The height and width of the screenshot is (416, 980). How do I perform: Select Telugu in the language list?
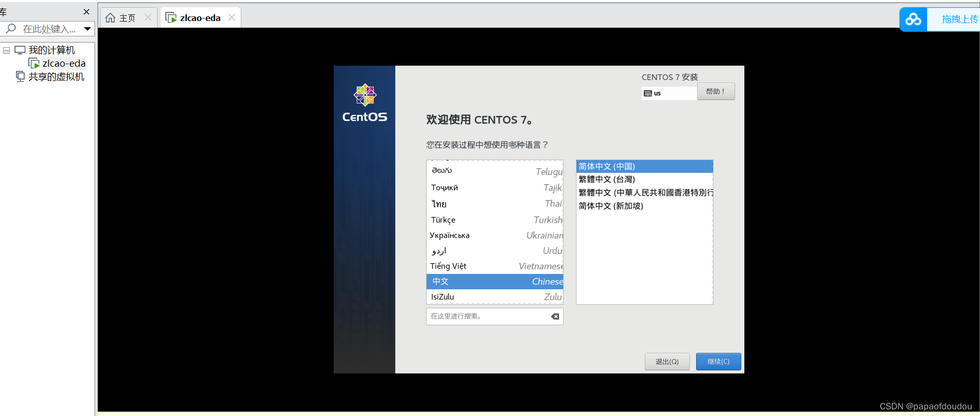pos(495,171)
